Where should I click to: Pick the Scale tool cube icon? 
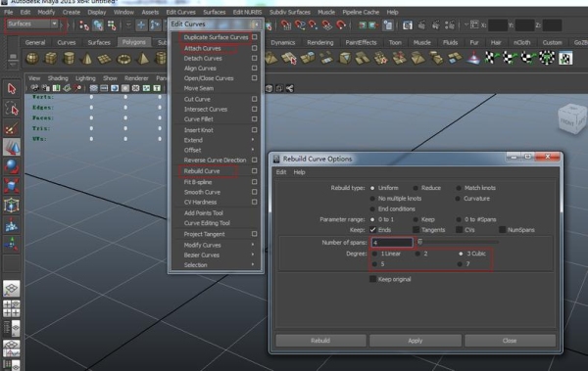coord(12,186)
